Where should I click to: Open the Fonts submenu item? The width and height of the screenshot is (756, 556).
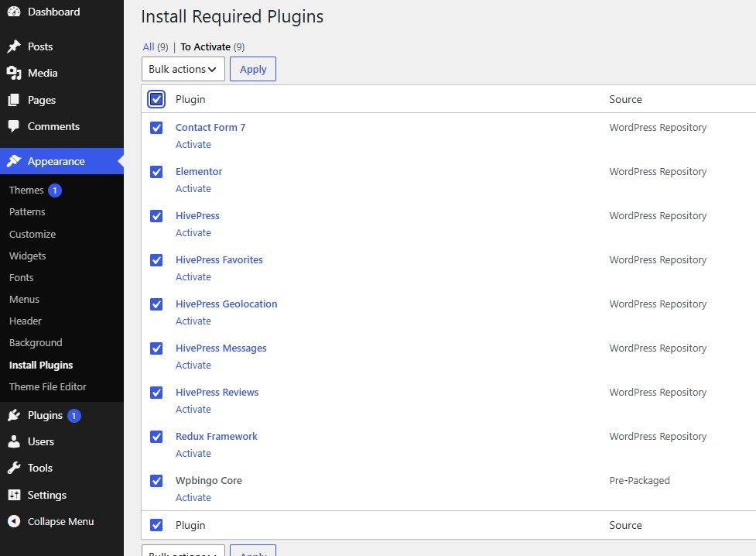tap(21, 277)
